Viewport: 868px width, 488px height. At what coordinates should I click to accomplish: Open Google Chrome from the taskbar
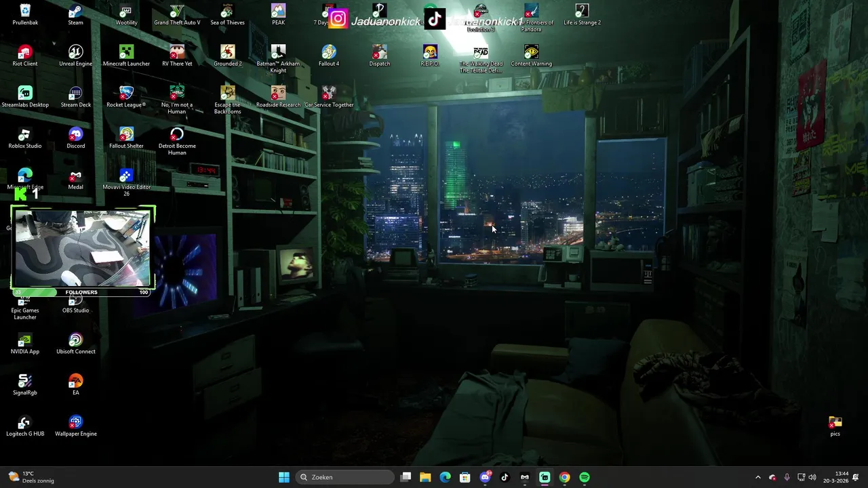click(x=564, y=477)
